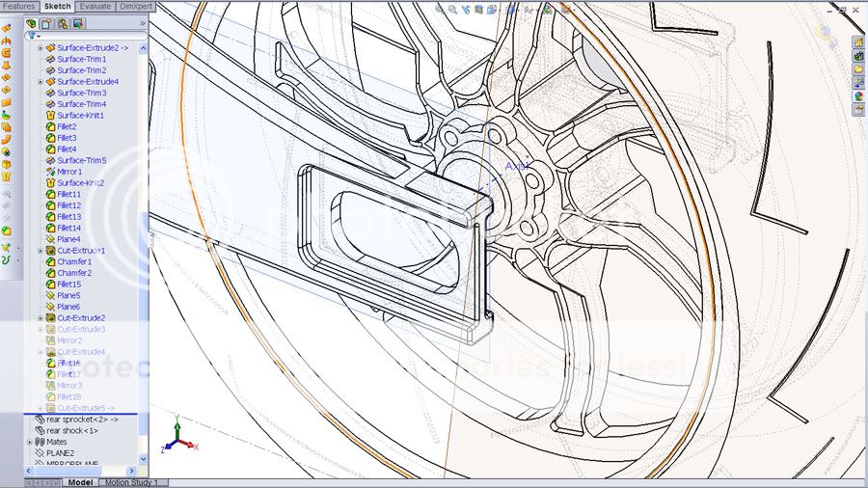Open the View Palette task pane icon
This screenshot has width=868, height=488.
[x=858, y=82]
